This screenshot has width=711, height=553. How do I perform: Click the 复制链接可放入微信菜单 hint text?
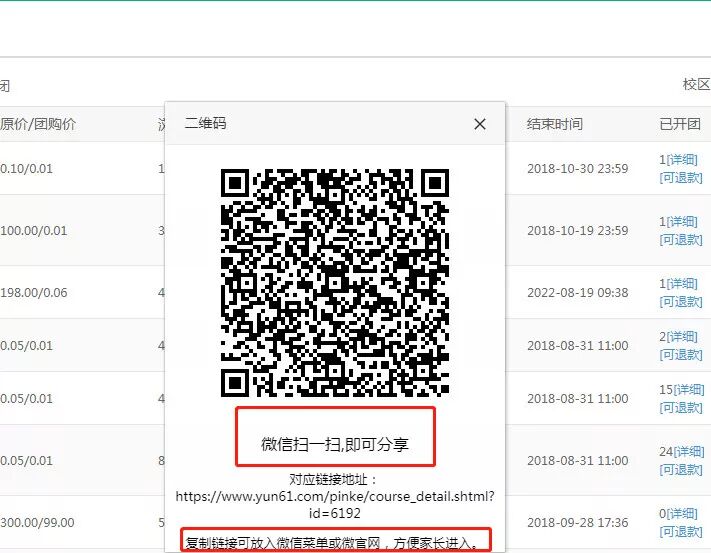(332, 543)
